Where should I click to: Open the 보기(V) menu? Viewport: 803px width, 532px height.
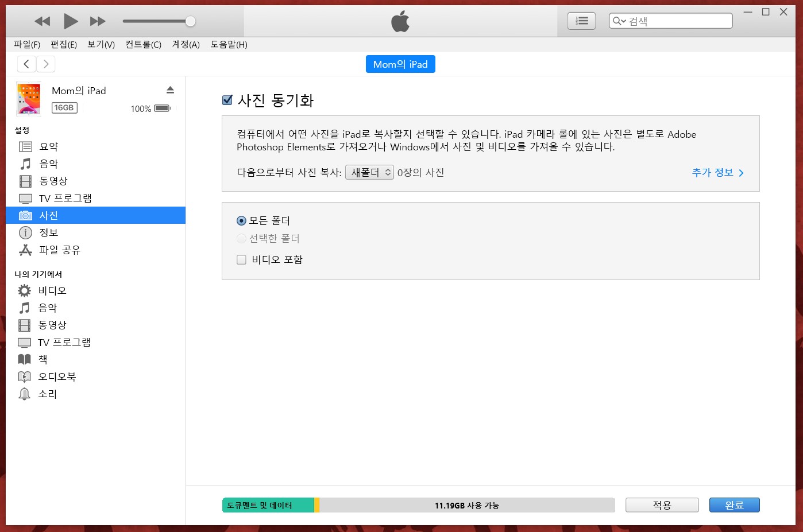[101, 44]
